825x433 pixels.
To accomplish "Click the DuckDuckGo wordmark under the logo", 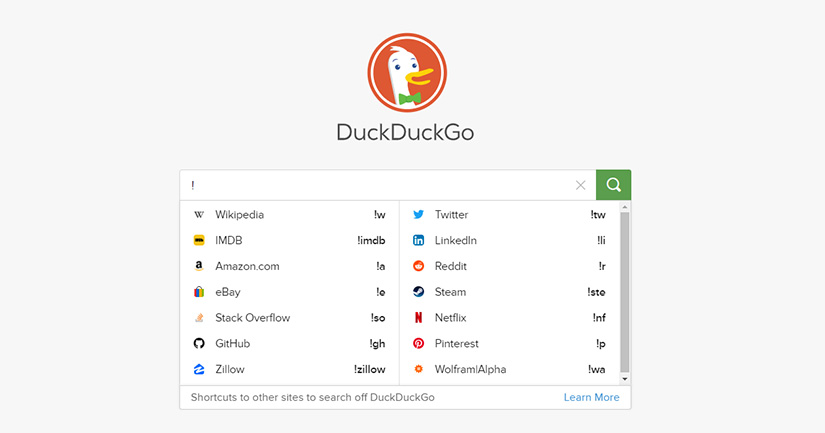I will [x=405, y=132].
